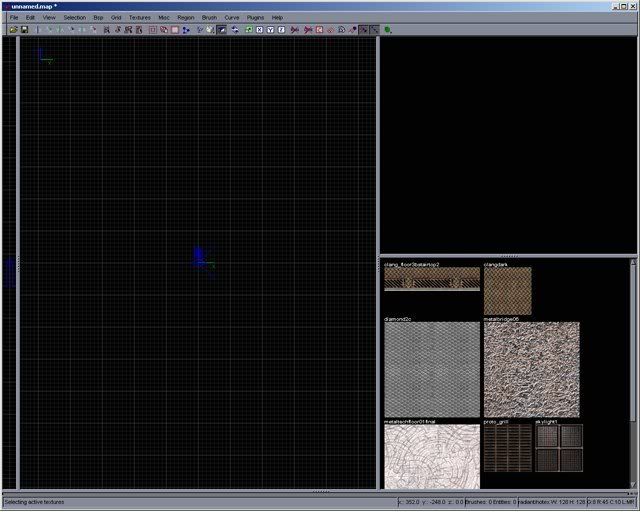Toggle Don't Select Curved Brushes icon

pyautogui.click(x=295, y=29)
